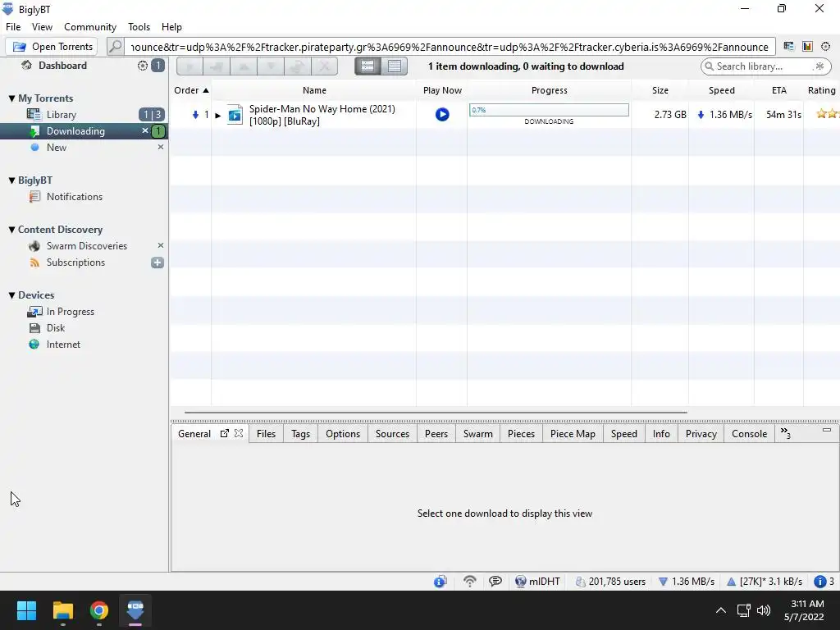Click the first disabled toolbar icon beside the sidebar
Screen dimensions: 840x630
click(x=189, y=66)
